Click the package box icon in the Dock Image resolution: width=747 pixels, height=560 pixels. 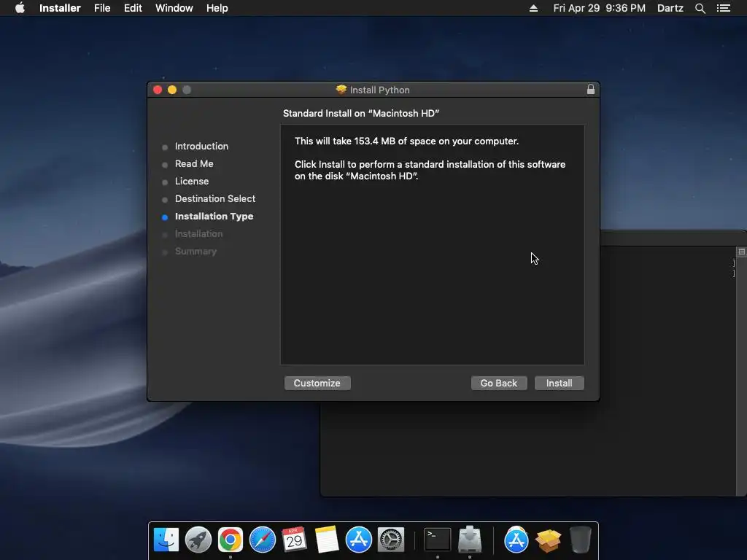click(549, 540)
